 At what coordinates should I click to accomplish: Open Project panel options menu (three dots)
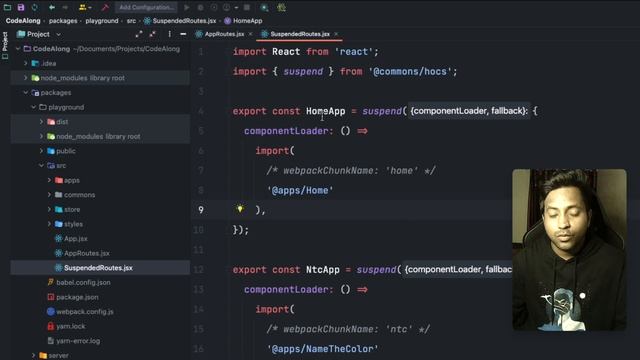(x=169, y=34)
